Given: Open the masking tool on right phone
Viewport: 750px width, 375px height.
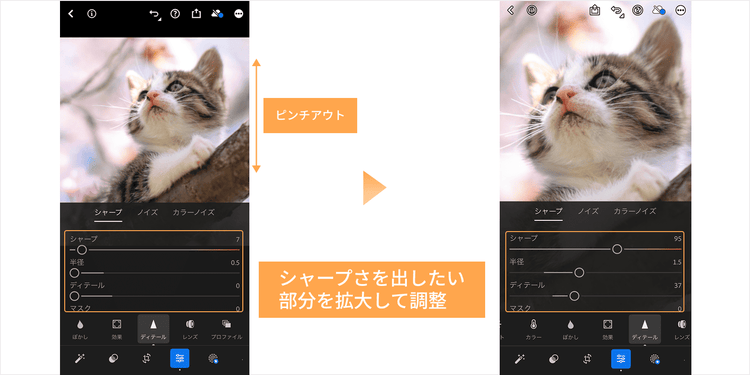Looking at the screenshot, I should point(654,359).
